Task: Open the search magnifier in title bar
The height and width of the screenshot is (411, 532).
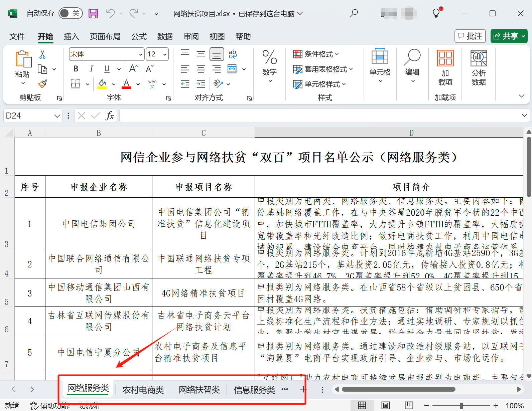Action: click(x=354, y=13)
